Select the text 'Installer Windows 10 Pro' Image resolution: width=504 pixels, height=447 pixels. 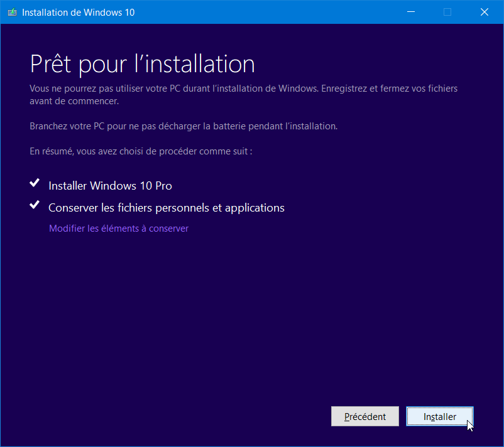[110, 186]
